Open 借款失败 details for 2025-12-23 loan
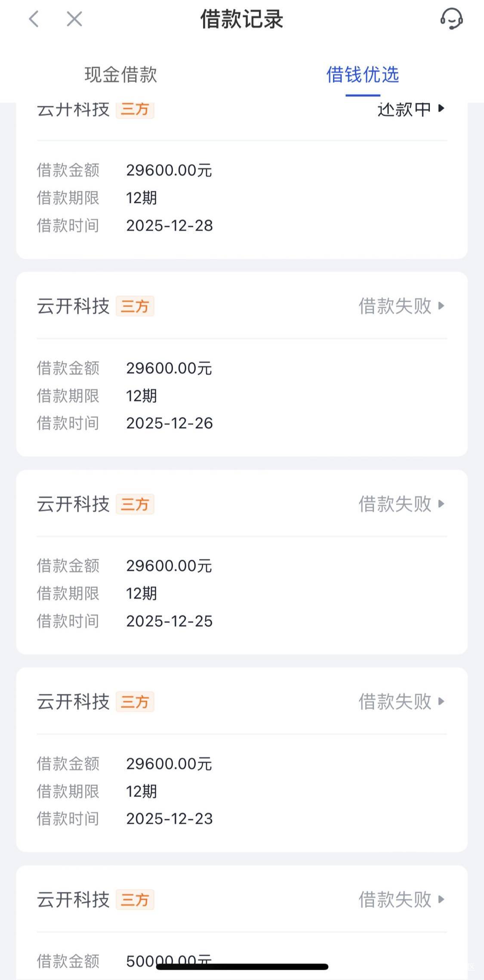Viewport: 484px width, 980px height. [401, 701]
